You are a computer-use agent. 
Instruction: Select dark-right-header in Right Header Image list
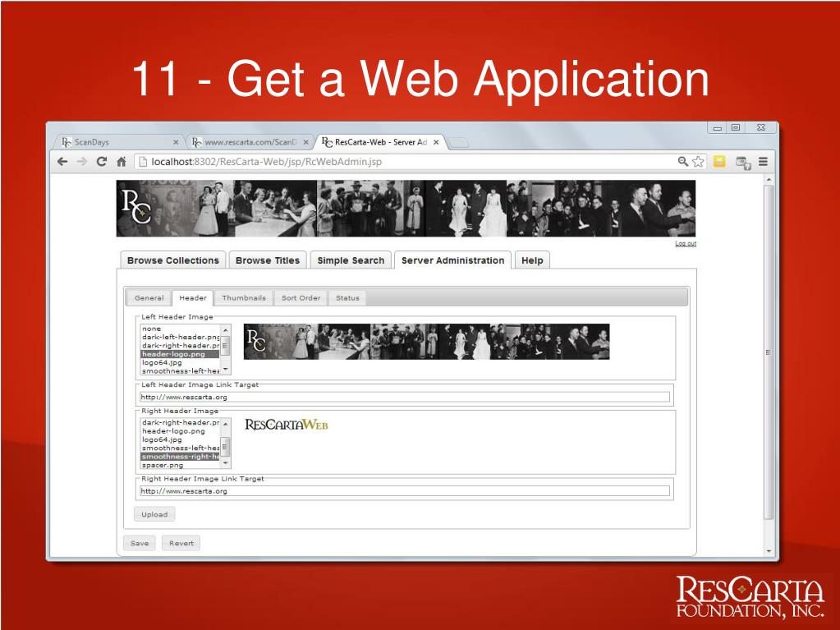(180, 422)
